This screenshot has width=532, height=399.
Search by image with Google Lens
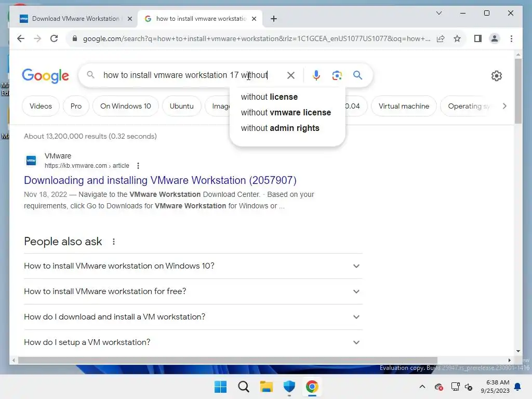(x=337, y=75)
